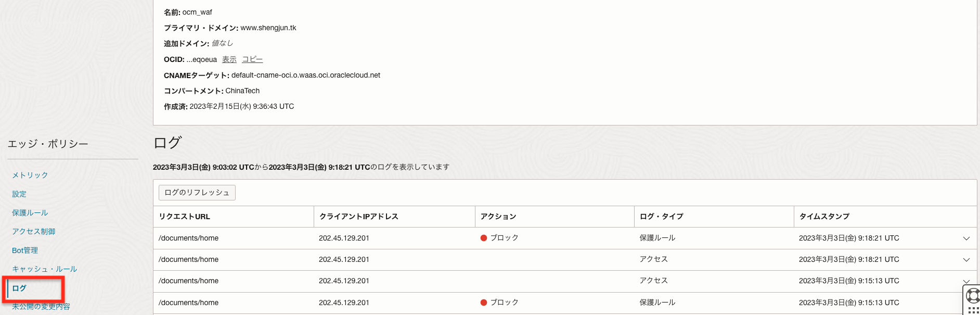Click the red block indicator in first log row
Image resolution: width=980 pixels, height=315 pixels.
pyautogui.click(x=484, y=238)
